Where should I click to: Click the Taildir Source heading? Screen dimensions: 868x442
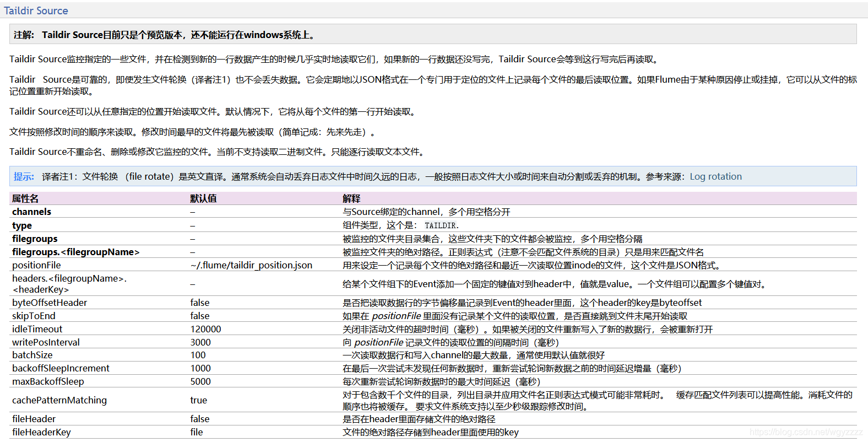pos(36,10)
